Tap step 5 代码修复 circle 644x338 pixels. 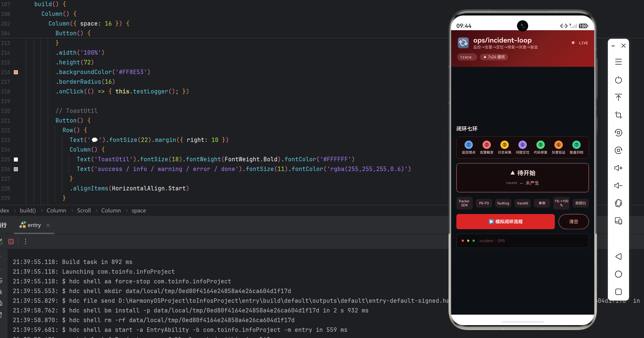[x=540, y=145]
